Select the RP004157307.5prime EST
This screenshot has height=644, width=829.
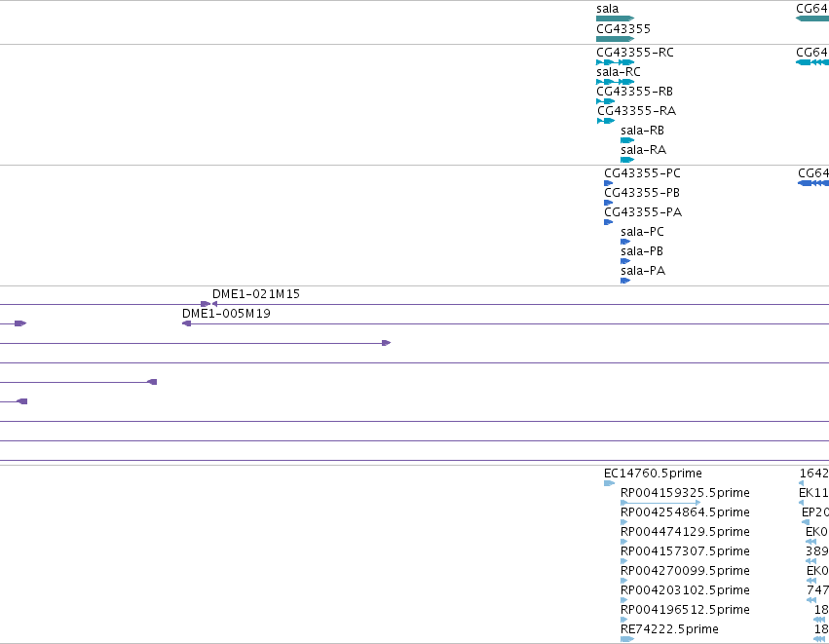[685, 551]
